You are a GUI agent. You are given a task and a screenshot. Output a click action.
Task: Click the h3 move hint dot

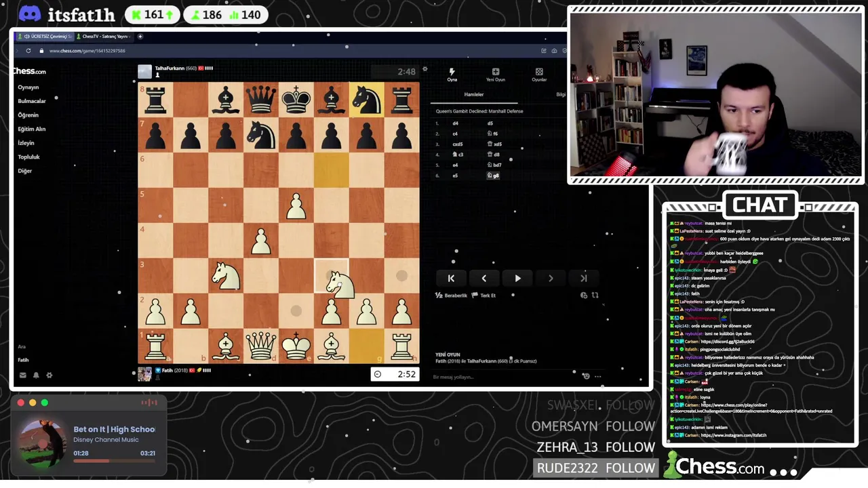(x=401, y=276)
